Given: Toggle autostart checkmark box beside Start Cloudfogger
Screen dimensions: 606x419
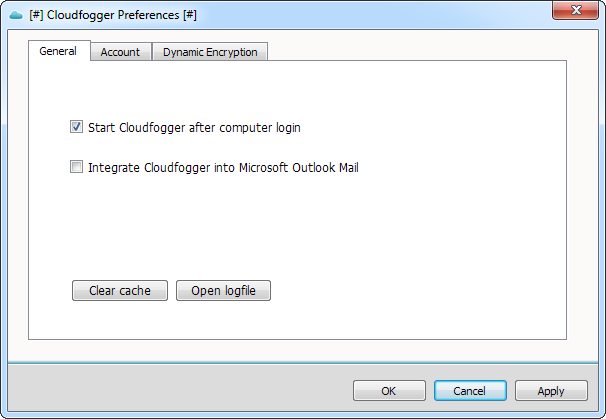Looking at the screenshot, I should tap(76, 126).
